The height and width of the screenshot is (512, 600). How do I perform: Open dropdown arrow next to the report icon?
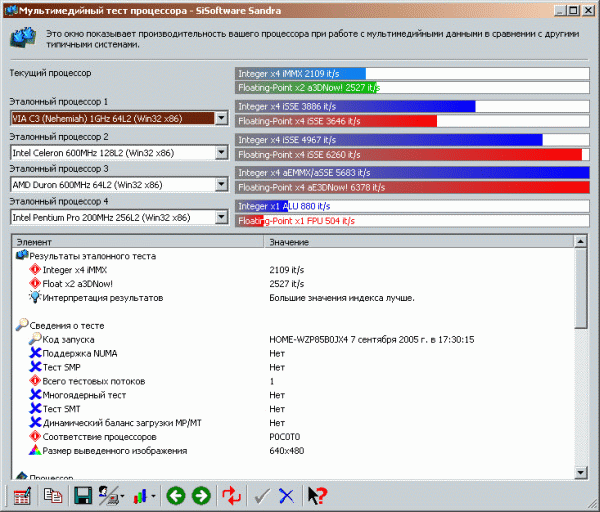coord(122,497)
